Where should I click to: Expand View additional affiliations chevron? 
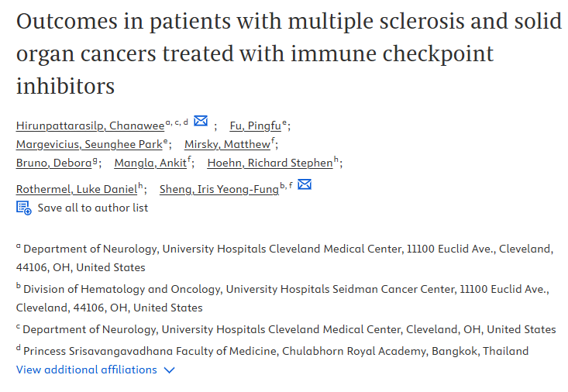coord(169,370)
